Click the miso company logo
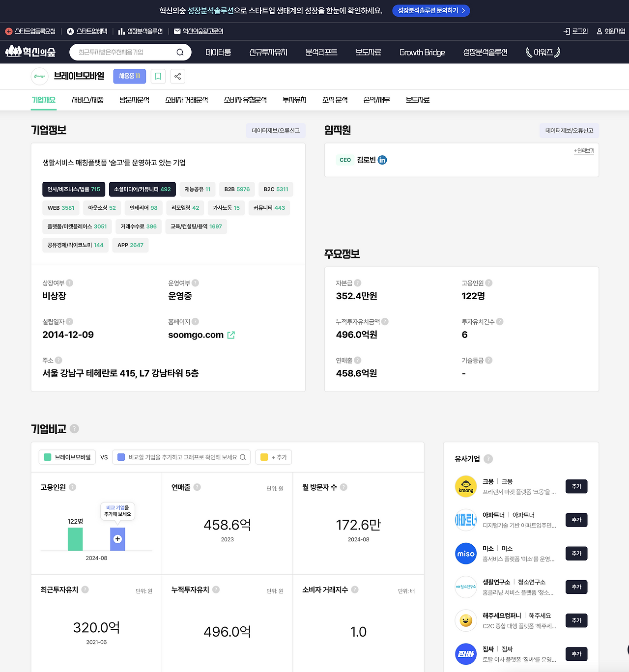 click(x=466, y=554)
